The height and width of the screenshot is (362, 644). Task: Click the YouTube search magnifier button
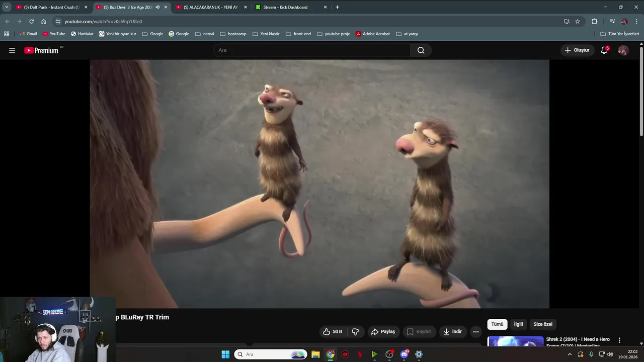click(x=421, y=50)
